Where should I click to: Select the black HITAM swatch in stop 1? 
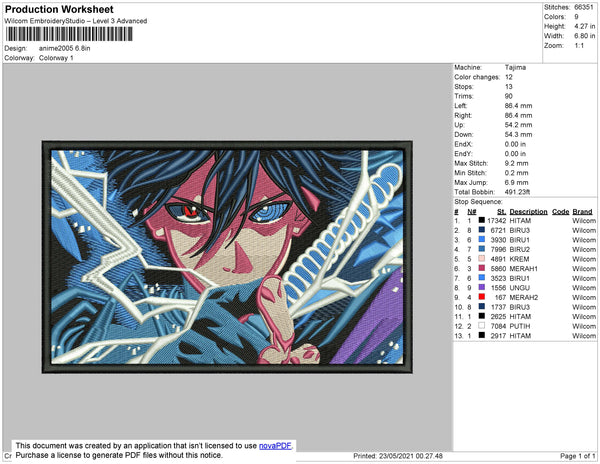tap(482, 220)
